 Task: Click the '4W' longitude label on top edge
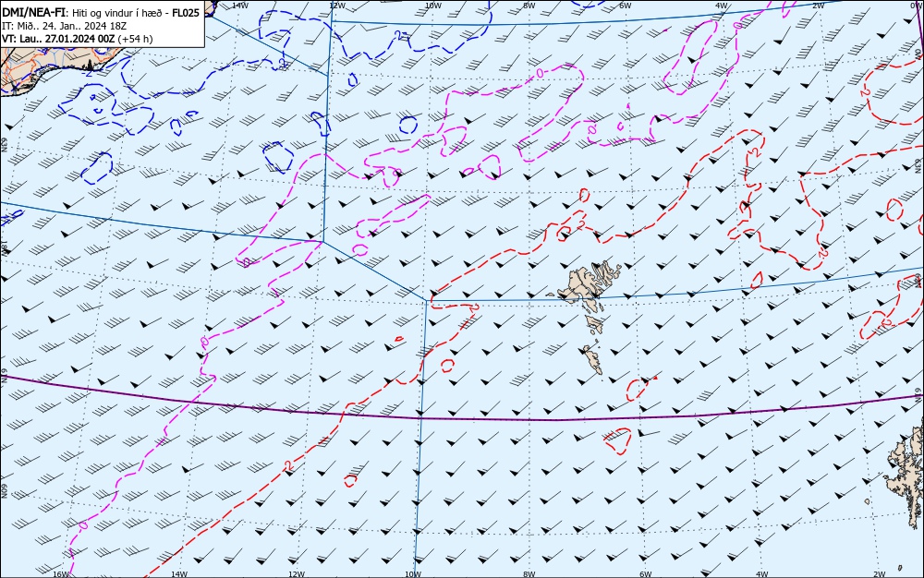[722, 6]
